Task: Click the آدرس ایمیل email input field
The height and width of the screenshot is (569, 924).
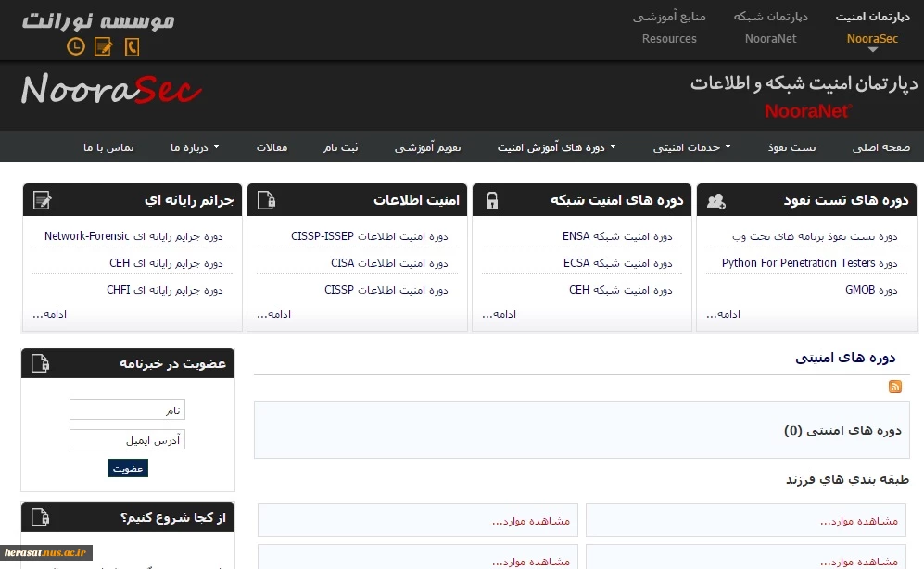Action: pos(127,439)
